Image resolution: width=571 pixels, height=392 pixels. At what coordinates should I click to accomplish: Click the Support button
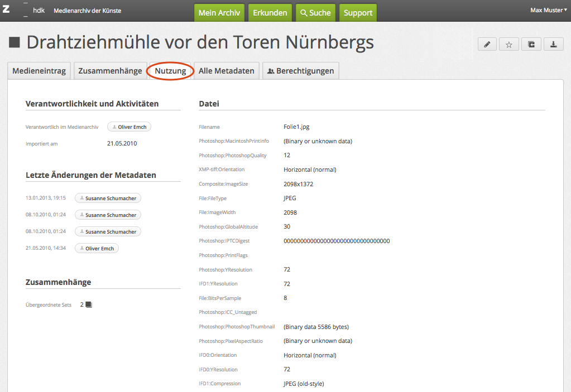(x=358, y=13)
